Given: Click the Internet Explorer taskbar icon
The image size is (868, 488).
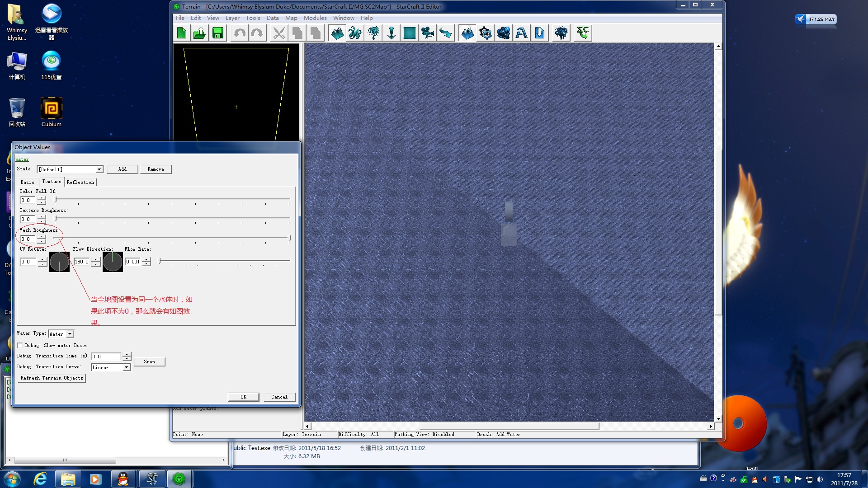Looking at the screenshot, I should click(40, 479).
